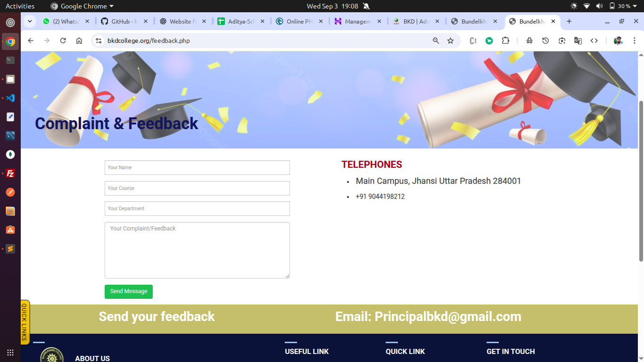This screenshot has height=362, width=644.
Task: Open the Chrome extensions puzzle icon
Action: tap(505, 41)
